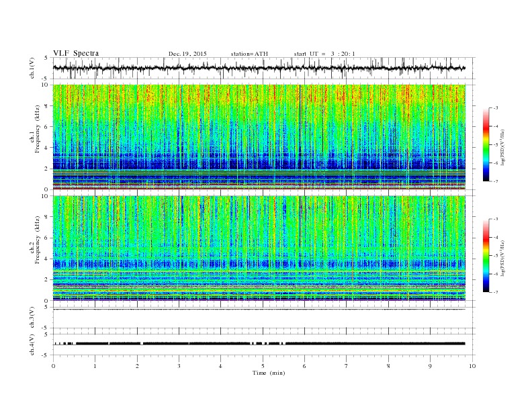532x411 pixels.
Task: Click the "station=ATH" header label
Action: 249,54
